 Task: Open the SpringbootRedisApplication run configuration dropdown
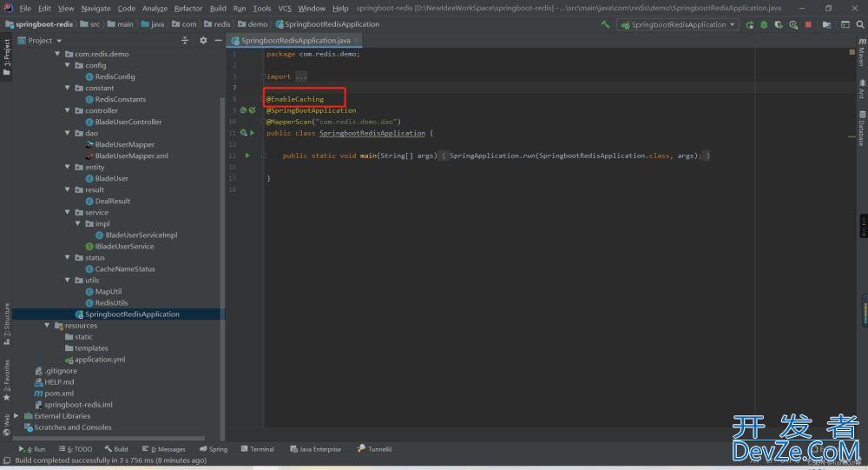[x=678, y=24]
